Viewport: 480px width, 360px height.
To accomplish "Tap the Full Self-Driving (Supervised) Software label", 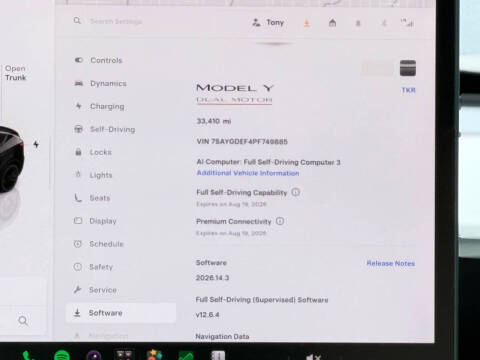I will [262, 300].
